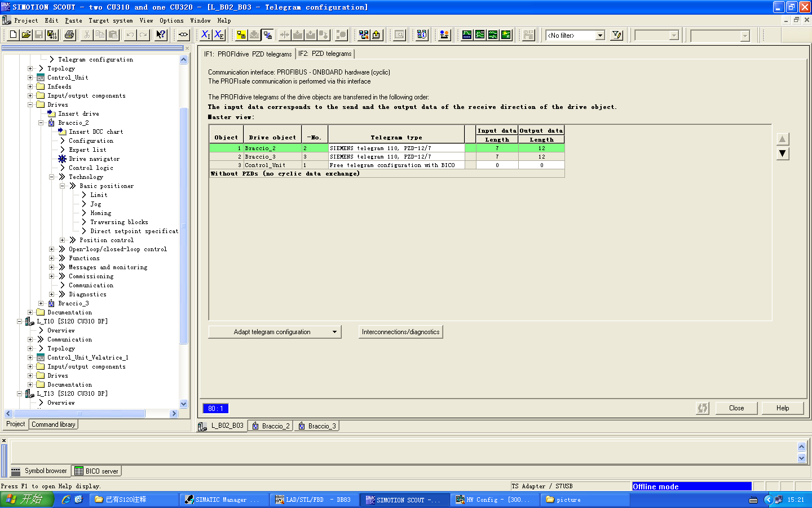
Task: Select the Control_Unit row in telegram table
Action: (387, 165)
